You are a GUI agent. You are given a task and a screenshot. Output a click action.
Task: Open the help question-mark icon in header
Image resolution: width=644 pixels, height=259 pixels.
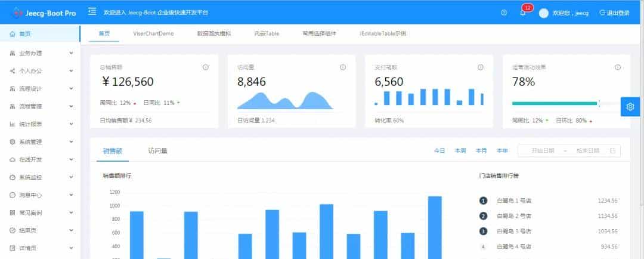(504, 13)
